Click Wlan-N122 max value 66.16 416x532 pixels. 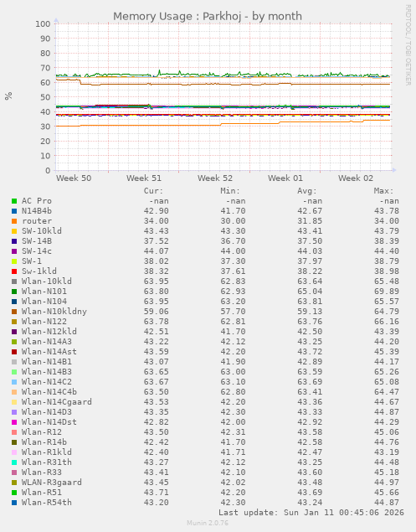pyautogui.click(x=387, y=322)
